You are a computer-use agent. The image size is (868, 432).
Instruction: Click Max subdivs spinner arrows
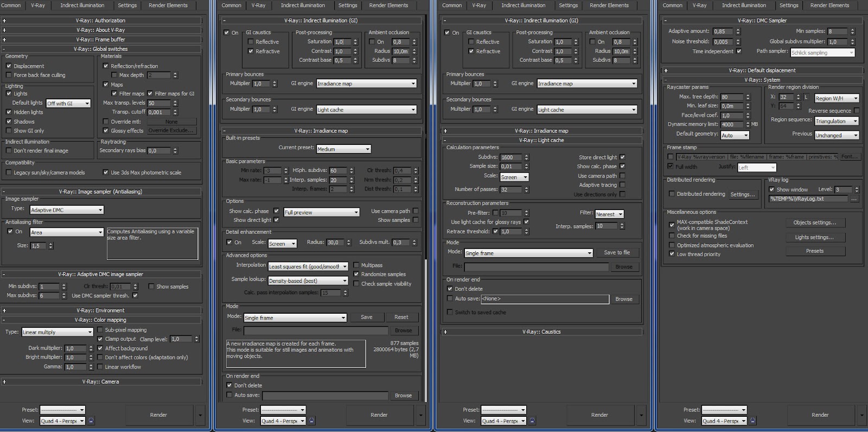click(x=63, y=296)
